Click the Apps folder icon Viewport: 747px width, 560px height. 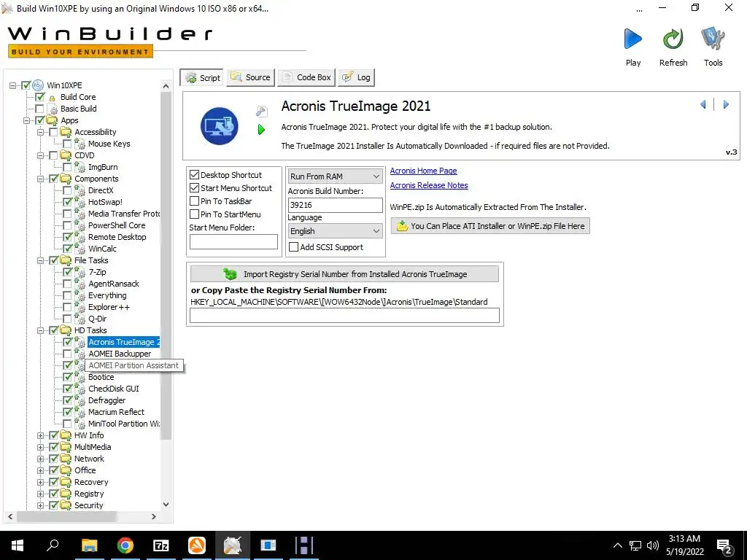pyautogui.click(x=52, y=120)
